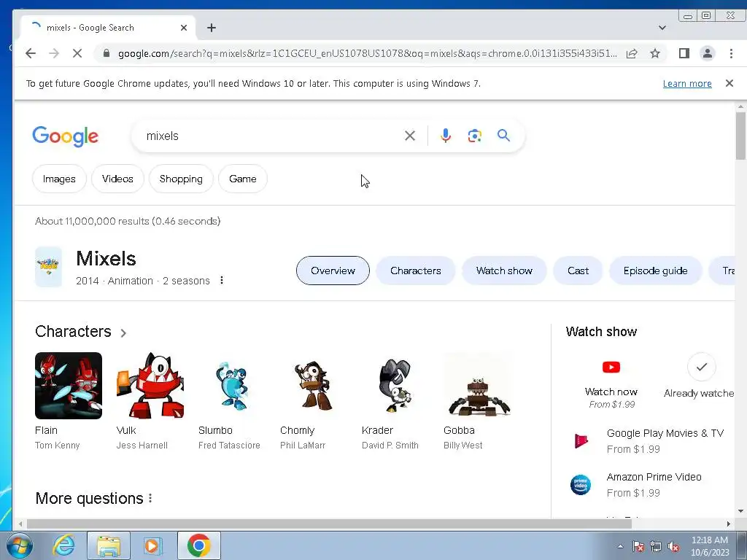
Task: Select the Cast chip
Action: (578, 271)
